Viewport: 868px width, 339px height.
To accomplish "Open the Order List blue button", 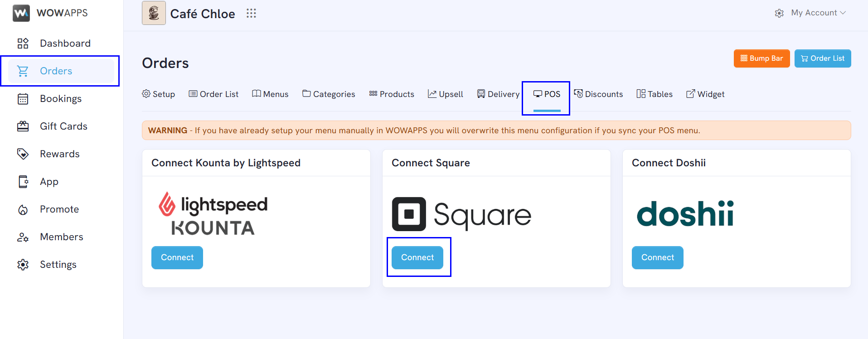I will click(823, 58).
